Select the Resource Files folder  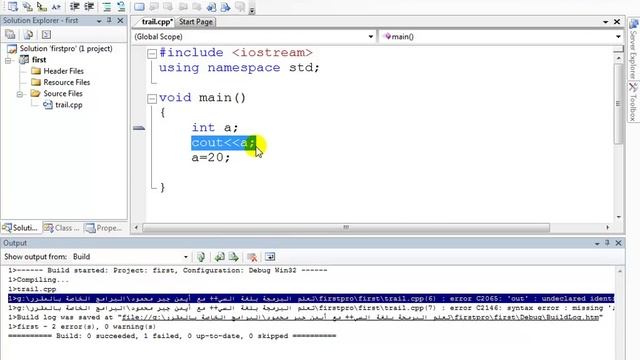pyautogui.click(x=67, y=82)
